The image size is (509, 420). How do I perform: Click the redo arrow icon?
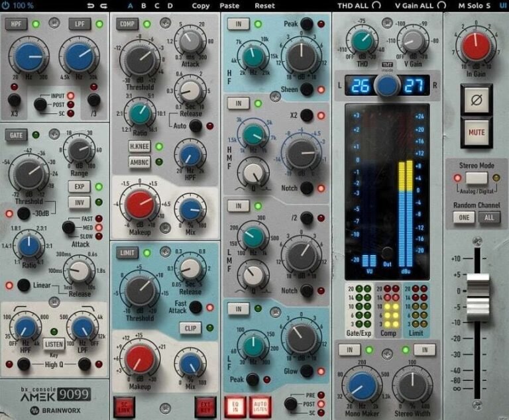click(103, 5)
